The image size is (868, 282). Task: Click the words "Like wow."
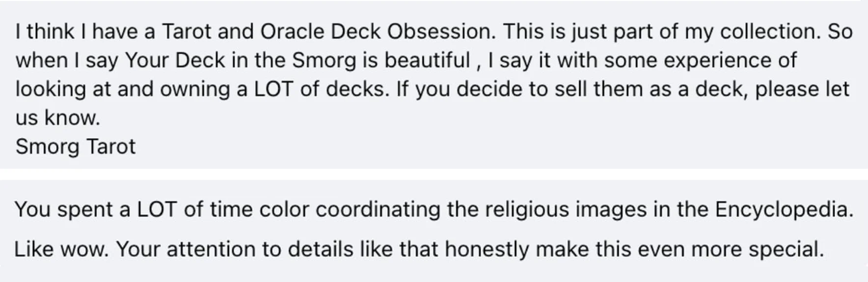point(61,249)
